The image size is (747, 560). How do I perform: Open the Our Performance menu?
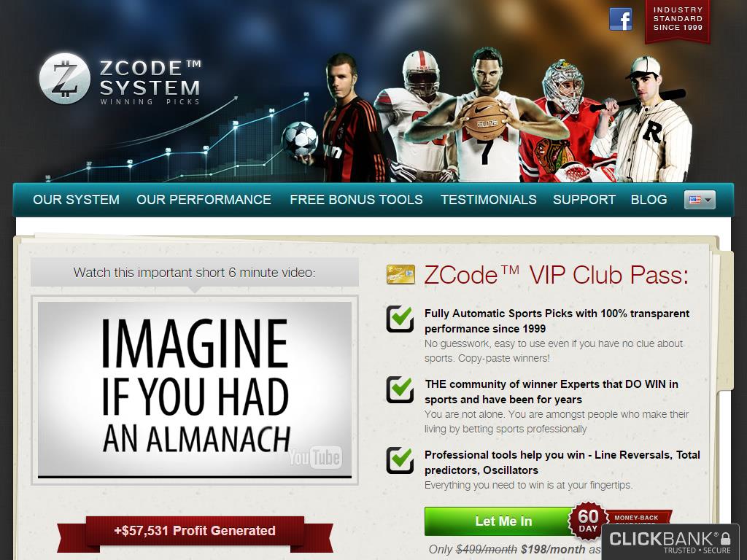(x=204, y=200)
